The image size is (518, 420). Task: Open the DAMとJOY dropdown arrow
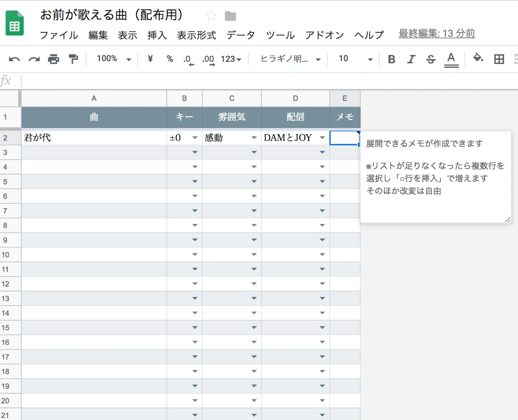point(323,138)
